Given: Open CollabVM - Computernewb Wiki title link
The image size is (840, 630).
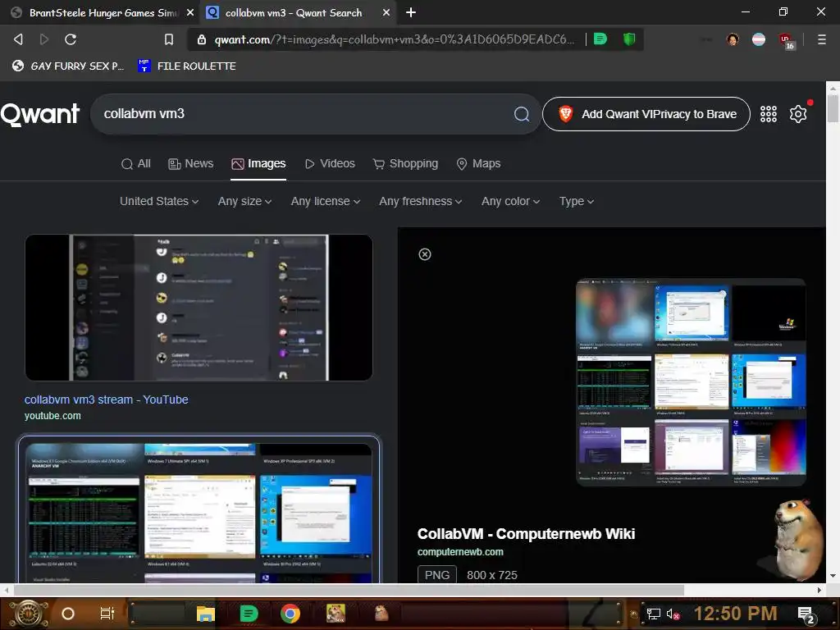Looking at the screenshot, I should point(526,534).
